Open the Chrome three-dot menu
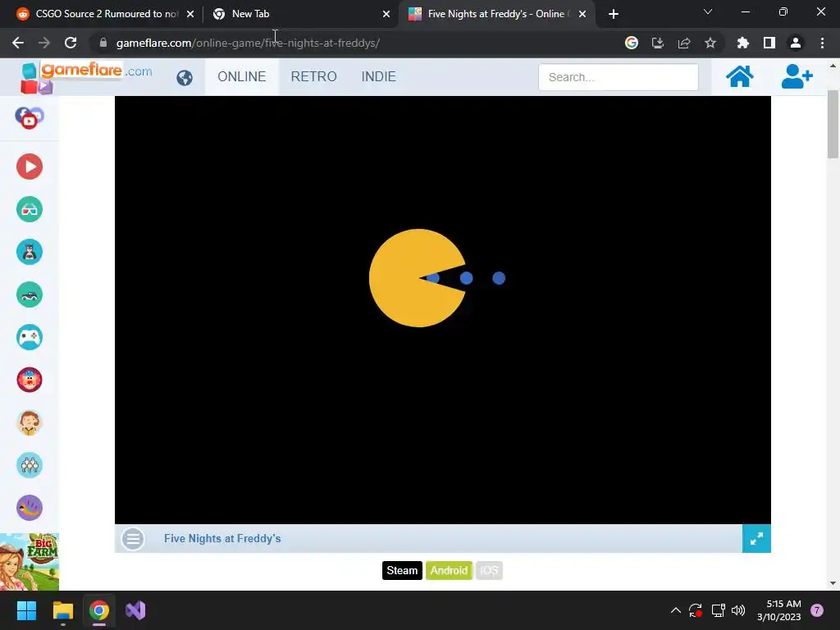 [822, 43]
